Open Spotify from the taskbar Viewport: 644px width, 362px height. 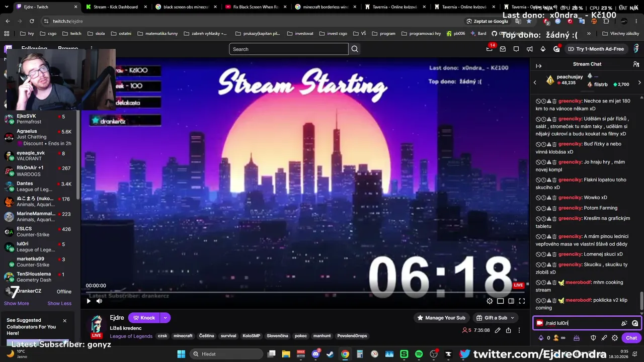click(x=419, y=354)
